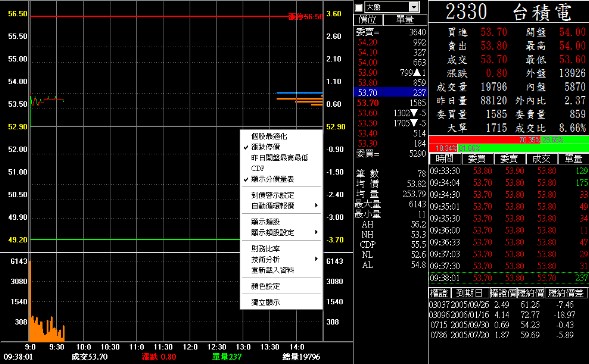Click the 成交 column header in trade list

541,159
